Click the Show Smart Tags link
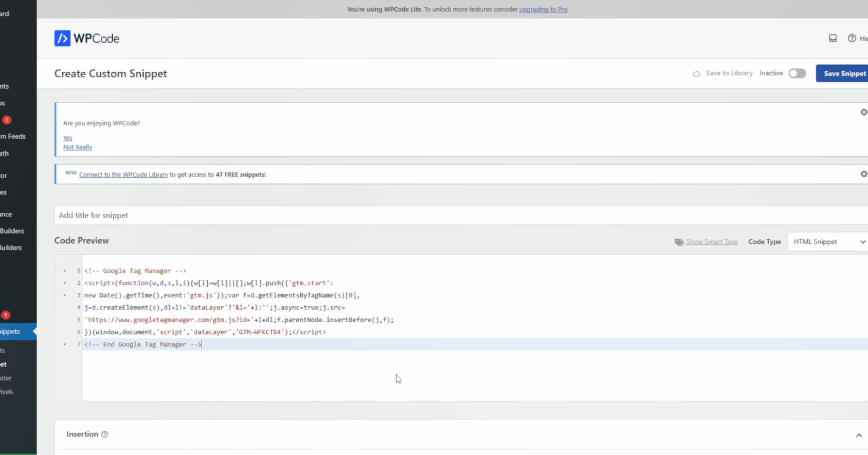 tap(712, 242)
